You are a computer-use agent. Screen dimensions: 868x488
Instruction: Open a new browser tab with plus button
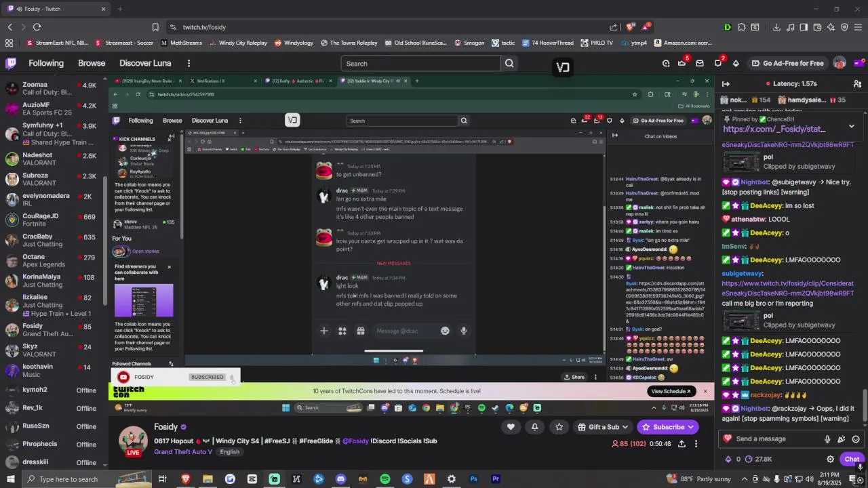pyautogui.click(x=120, y=9)
